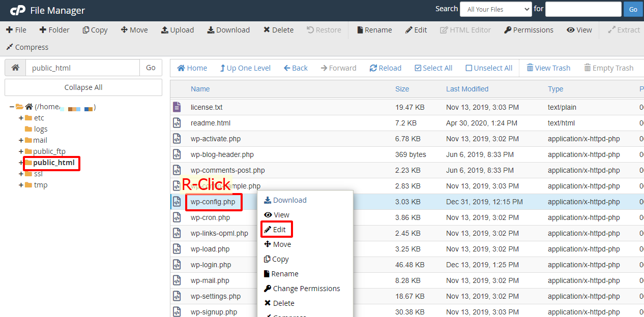Screen dimensions: 644x317
Task: Select wp-settings.php file
Action: (x=216, y=296)
